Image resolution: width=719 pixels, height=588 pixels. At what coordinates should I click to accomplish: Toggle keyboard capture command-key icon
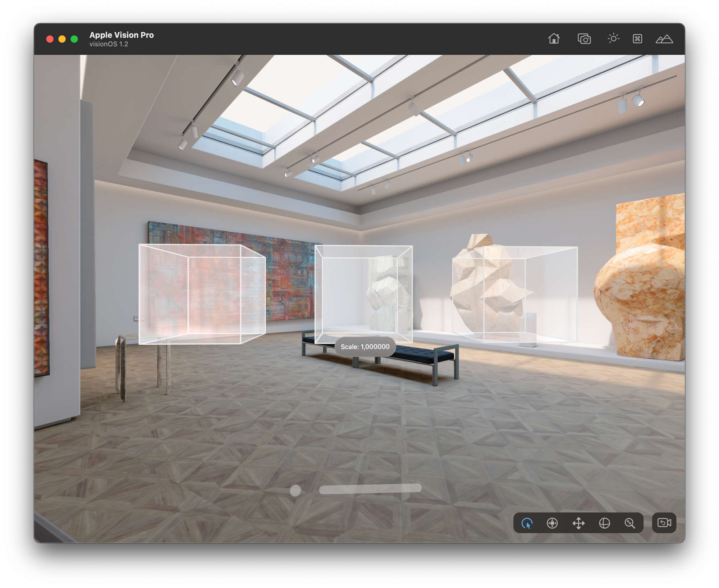[637, 38]
